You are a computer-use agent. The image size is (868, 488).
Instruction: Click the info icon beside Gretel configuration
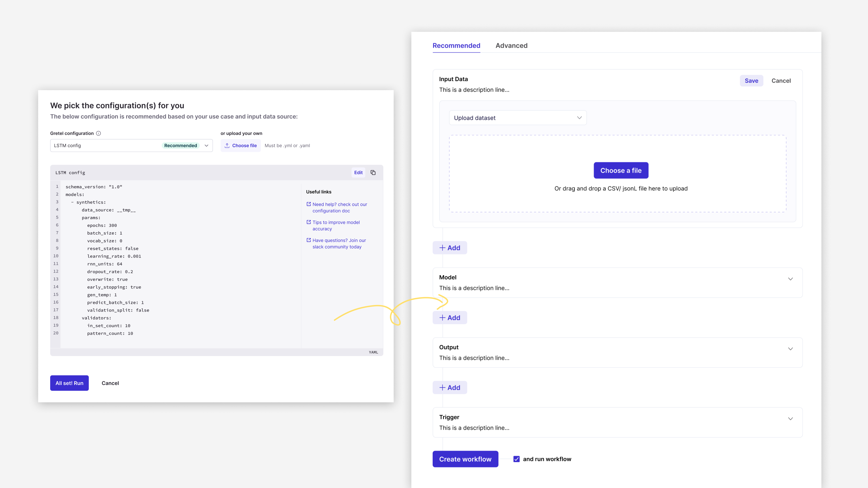point(98,133)
